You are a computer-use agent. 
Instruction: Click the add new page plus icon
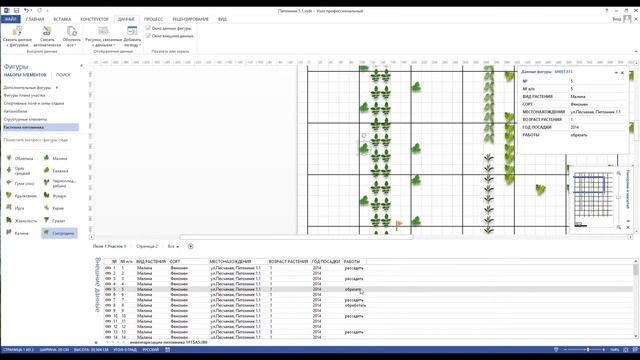(x=191, y=246)
